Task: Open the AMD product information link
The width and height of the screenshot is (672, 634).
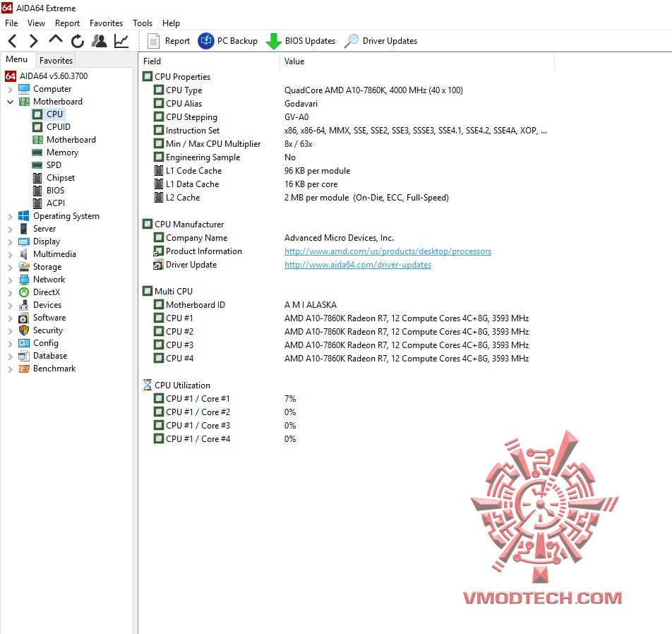Action: (x=388, y=251)
